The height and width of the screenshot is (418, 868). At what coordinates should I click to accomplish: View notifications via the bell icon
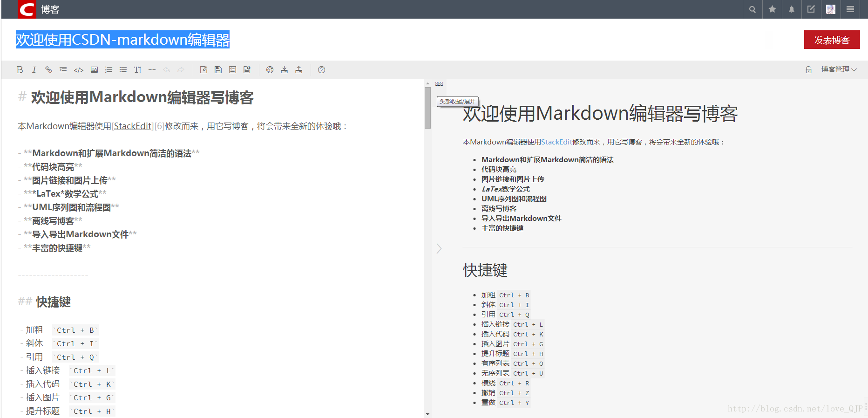tap(792, 9)
